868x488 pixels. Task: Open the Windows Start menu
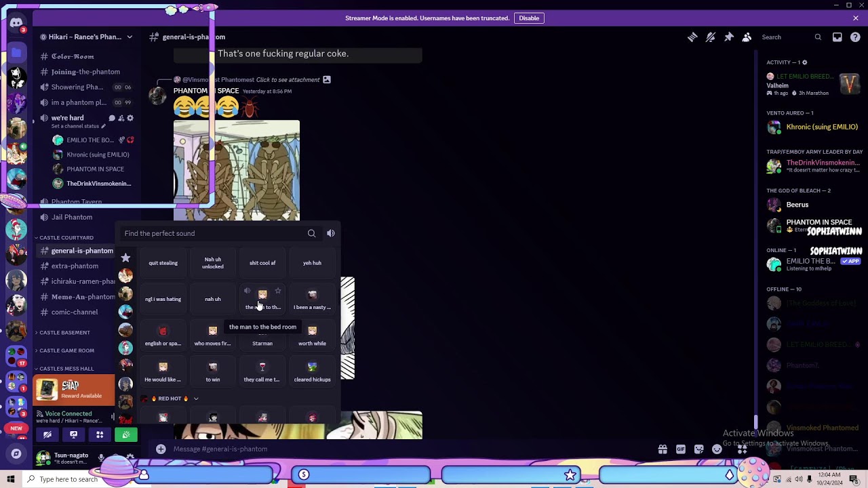11,479
